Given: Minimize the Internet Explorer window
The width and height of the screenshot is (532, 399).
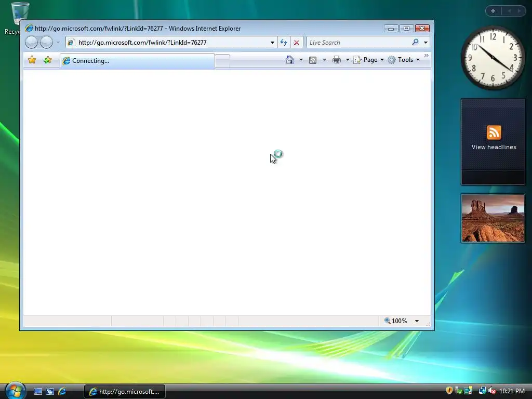Looking at the screenshot, I should pyautogui.click(x=391, y=29).
